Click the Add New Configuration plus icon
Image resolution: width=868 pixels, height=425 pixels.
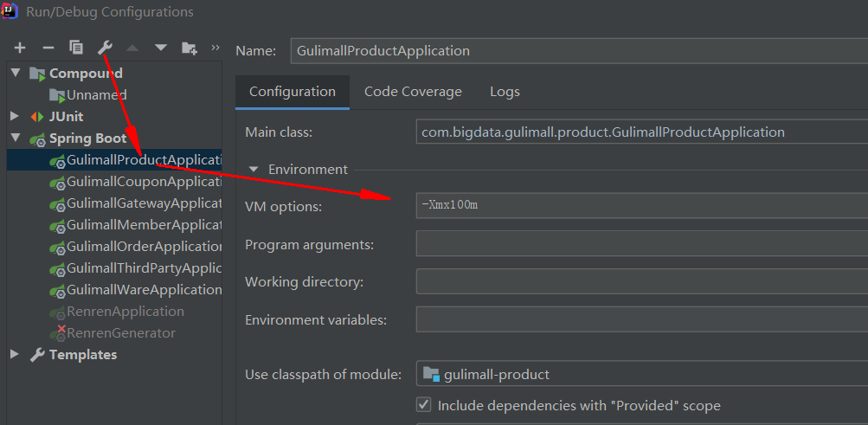pyautogui.click(x=20, y=48)
